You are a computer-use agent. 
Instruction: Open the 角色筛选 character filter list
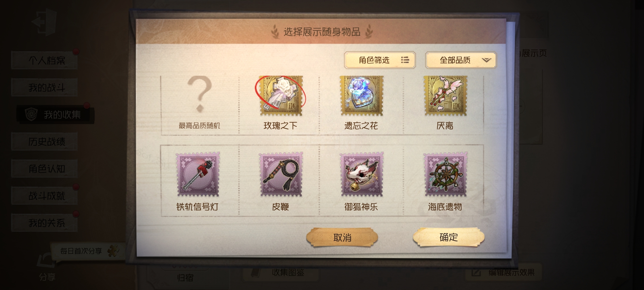tap(380, 60)
